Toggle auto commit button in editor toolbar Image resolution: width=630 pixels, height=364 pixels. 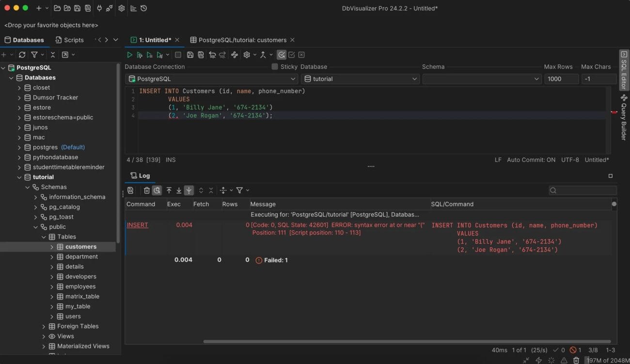(282, 55)
